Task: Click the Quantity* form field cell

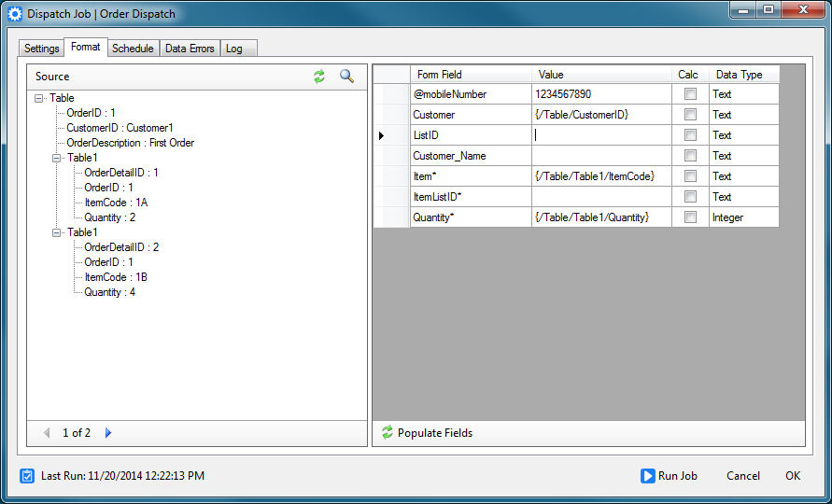Action: 471,217
